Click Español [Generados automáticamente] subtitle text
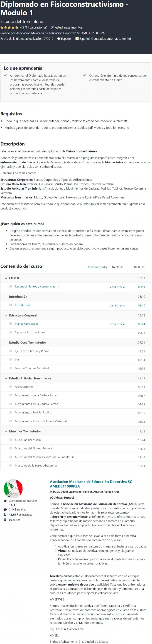This screenshot has height=644, width=152. (x=105, y=39)
